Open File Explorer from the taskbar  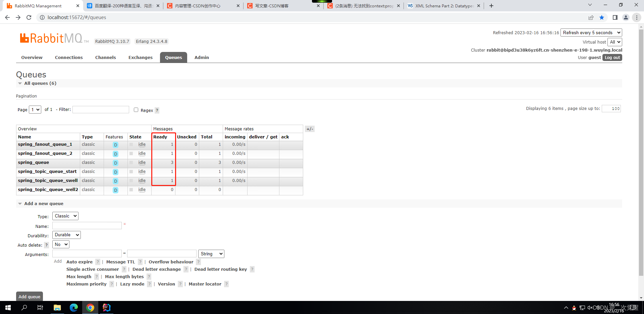tap(57, 307)
